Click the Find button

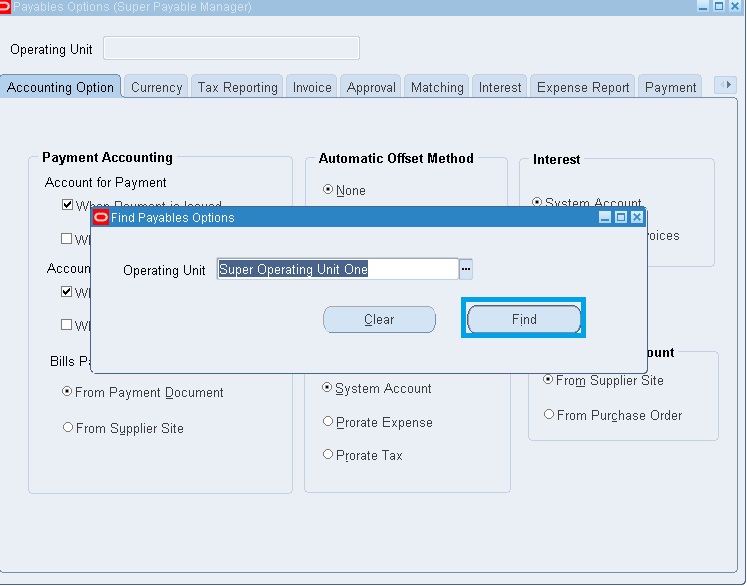(x=524, y=319)
